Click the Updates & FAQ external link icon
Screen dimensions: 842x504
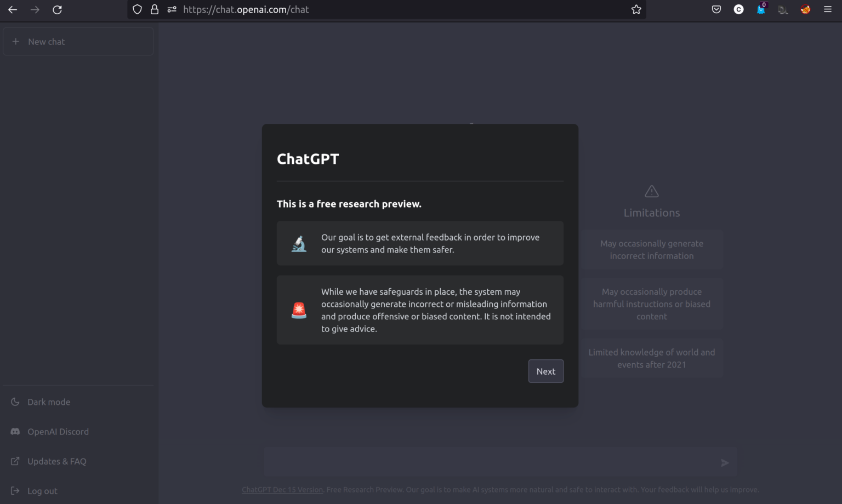coord(15,461)
